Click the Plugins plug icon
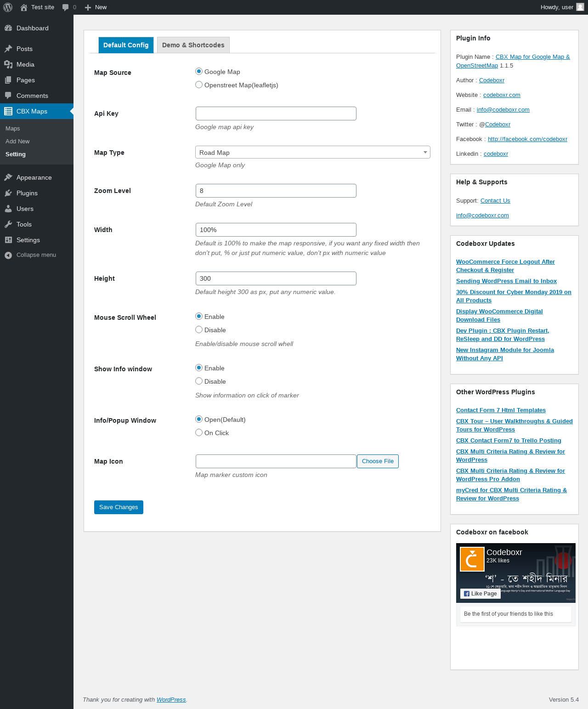This screenshot has height=709, width=588. click(8, 193)
